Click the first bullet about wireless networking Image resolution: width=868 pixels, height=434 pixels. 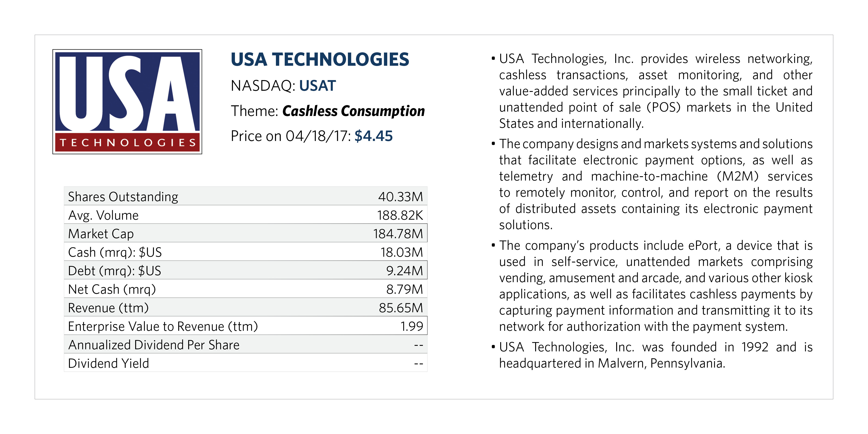click(x=652, y=91)
